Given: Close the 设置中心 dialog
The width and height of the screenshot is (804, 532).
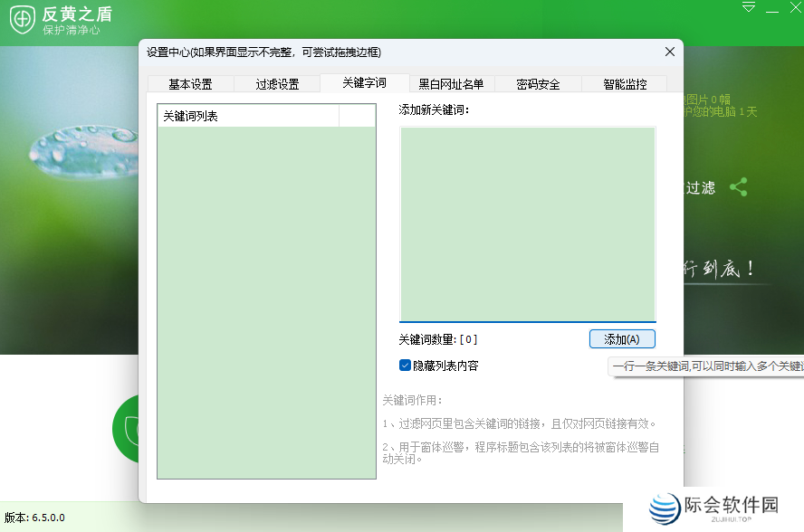Looking at the screenshot, I should coord(669,52).
